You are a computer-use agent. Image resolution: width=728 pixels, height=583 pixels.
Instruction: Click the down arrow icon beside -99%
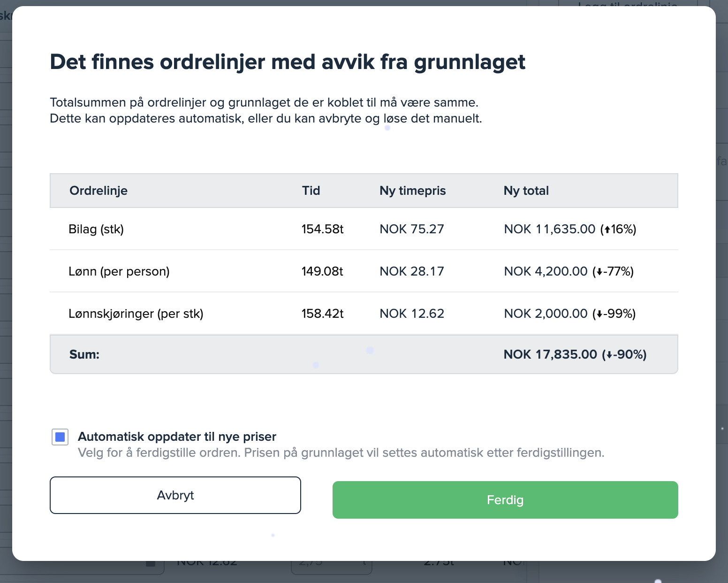[x=599, y=314]
